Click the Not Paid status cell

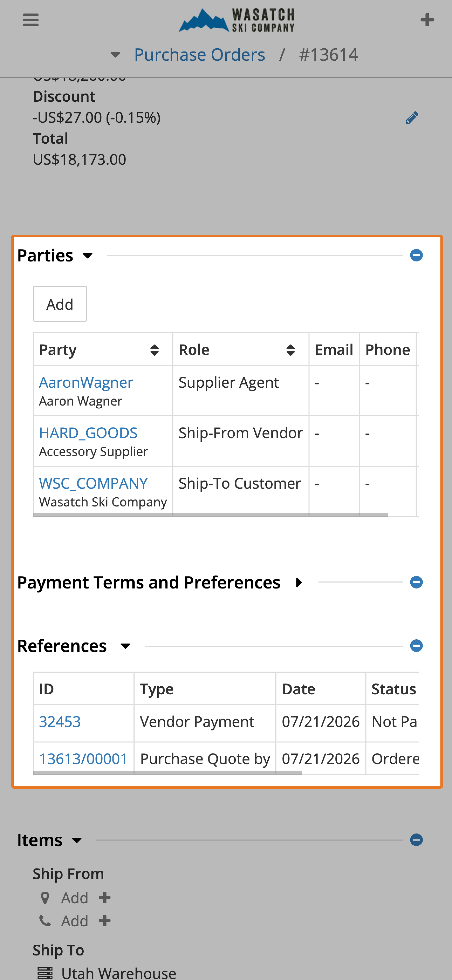(393, 723)
